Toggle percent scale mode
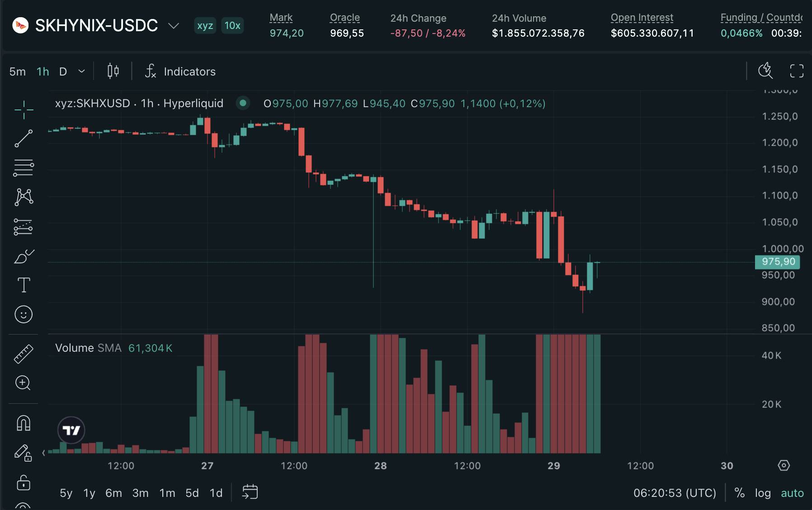812x510 pixels. [x=740, y=493]
